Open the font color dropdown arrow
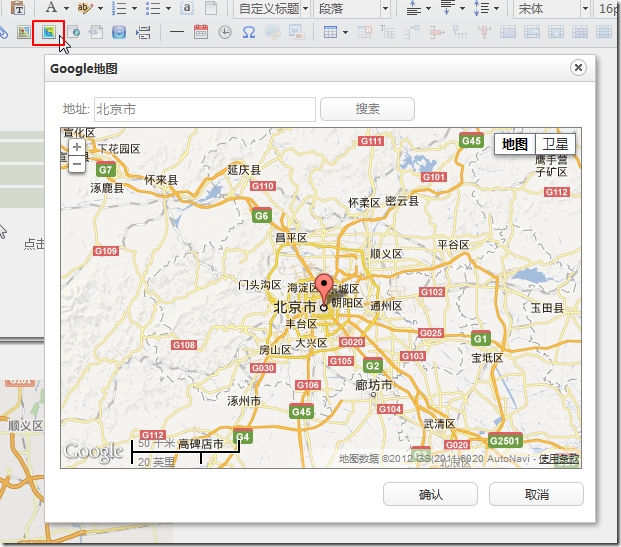Viewport: 621px width, 547px height. coord(66,8)
